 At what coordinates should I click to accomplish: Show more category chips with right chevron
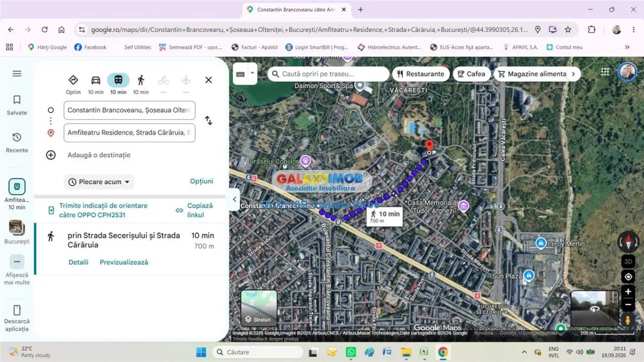pyautogui.click(x=573, y=74)
